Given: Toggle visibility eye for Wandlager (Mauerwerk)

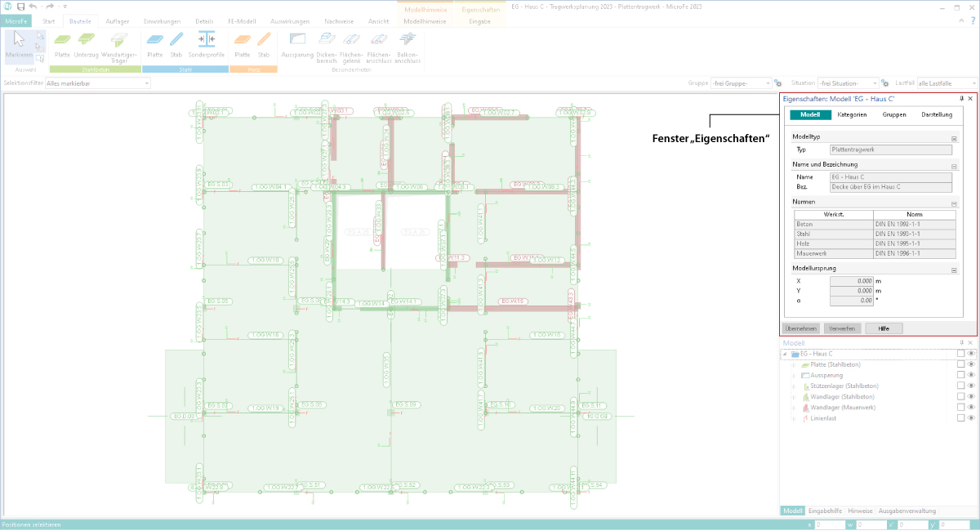Looking at the screenshot, I should [971, 407].
